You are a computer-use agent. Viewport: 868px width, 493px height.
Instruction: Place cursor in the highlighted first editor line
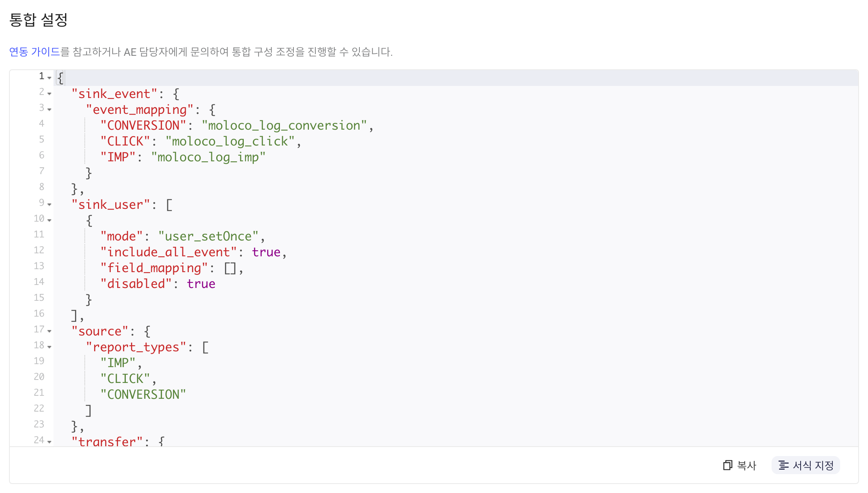[x=456, y=78]
